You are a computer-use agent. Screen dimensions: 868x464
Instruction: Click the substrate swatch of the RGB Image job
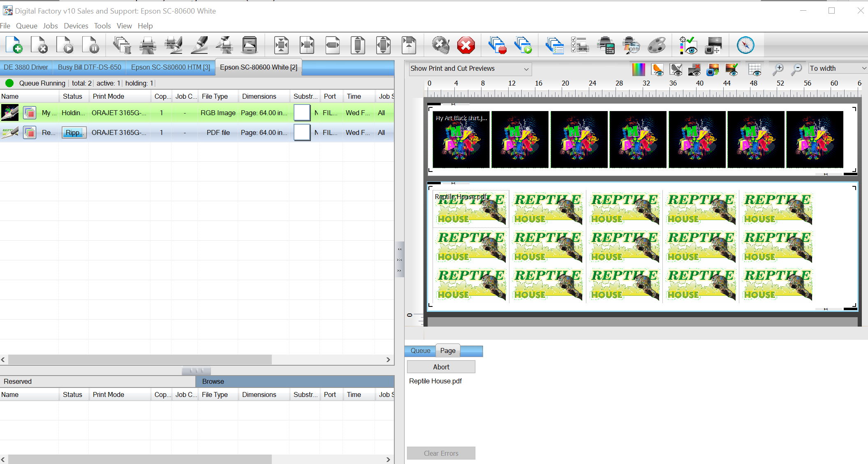[x=302, y=113]
